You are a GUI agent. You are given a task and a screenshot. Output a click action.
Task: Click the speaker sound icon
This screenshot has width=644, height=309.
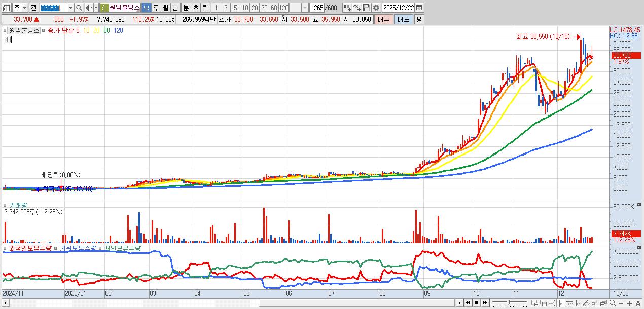[x=89, y=8]
